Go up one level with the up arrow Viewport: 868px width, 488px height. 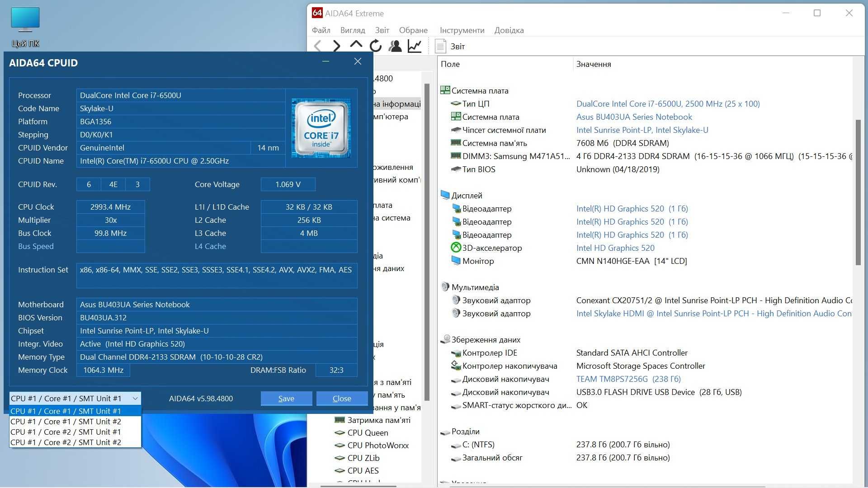tap(356, 45)
